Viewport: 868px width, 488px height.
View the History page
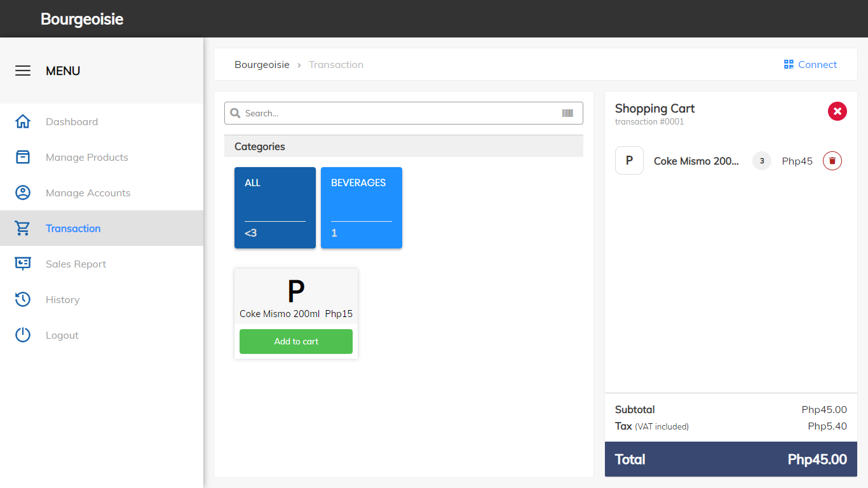(62, 299)
